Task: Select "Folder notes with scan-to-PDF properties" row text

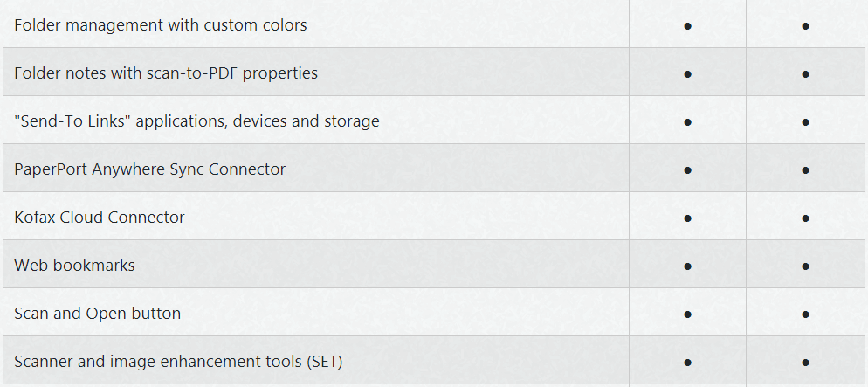Action: (x=166, y=73)
